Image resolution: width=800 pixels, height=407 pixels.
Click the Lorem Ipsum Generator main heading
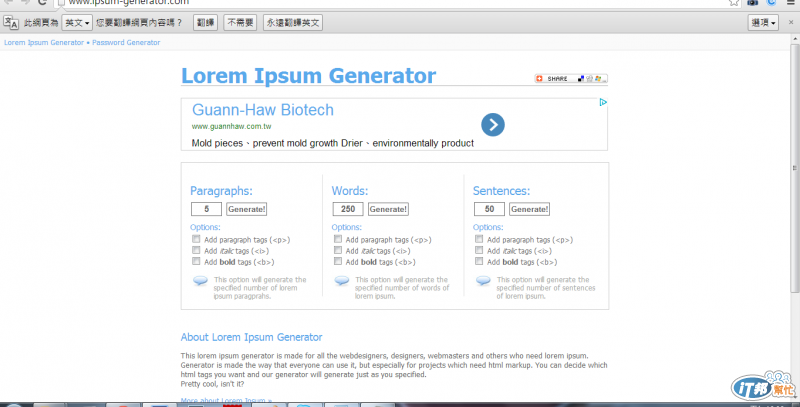pos(309,75)
